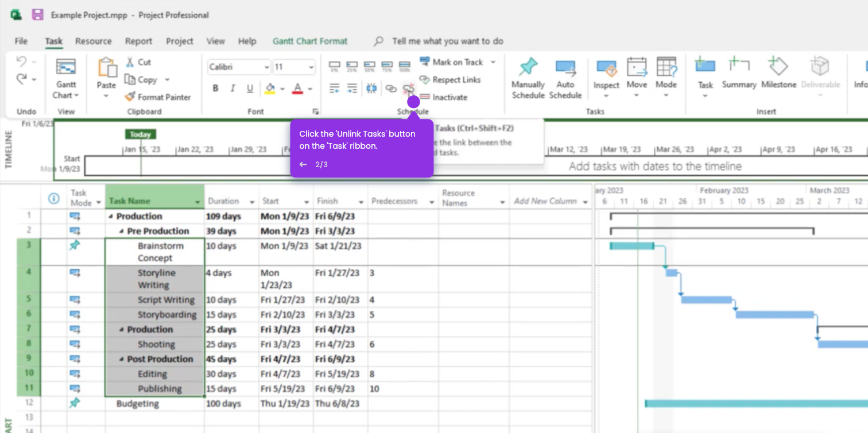
Task: Click the Split Task icon
Action: pos(371,88)
